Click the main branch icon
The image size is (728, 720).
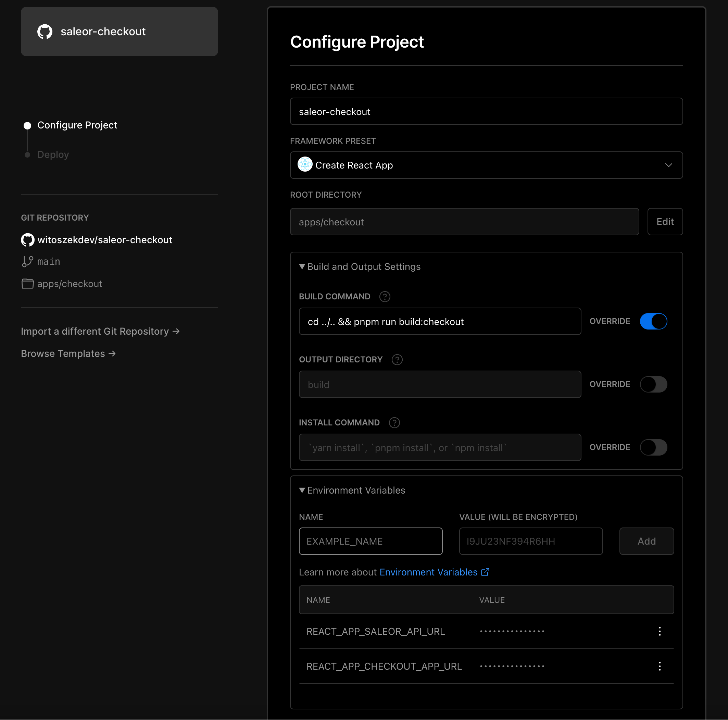27,261
